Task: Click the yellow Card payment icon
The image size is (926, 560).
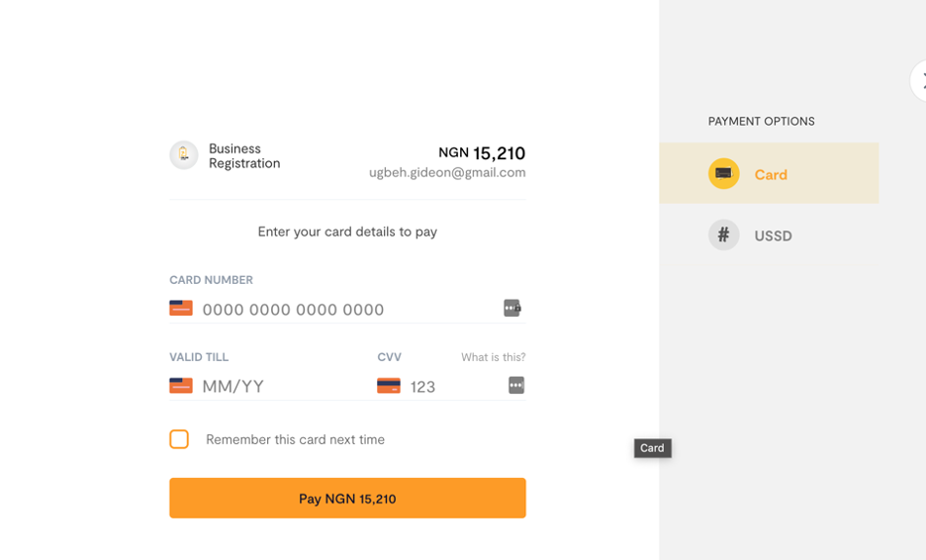Action: point(723,174)
